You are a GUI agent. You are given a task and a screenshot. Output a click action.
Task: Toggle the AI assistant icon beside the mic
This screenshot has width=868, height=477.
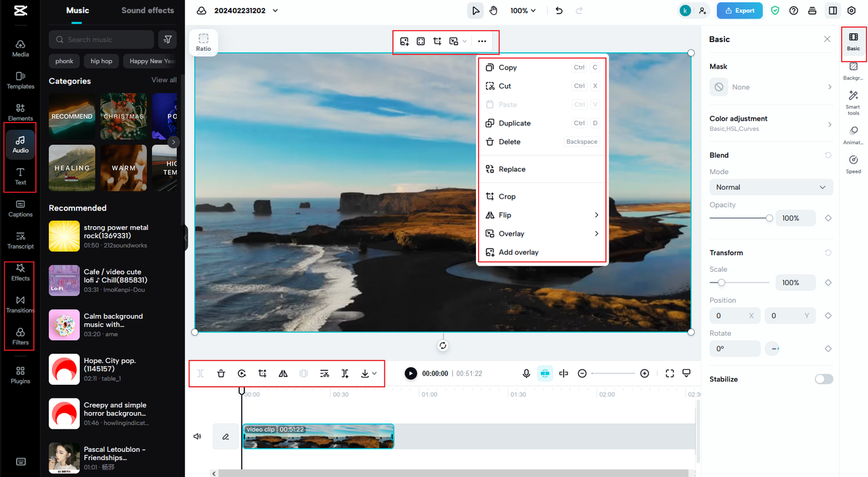(x=545, y=373)
